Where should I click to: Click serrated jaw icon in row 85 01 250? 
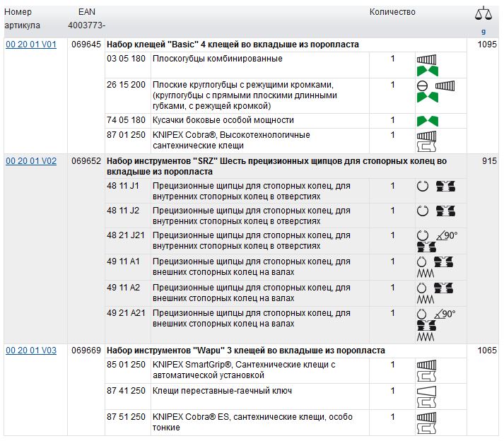point(426,365)
